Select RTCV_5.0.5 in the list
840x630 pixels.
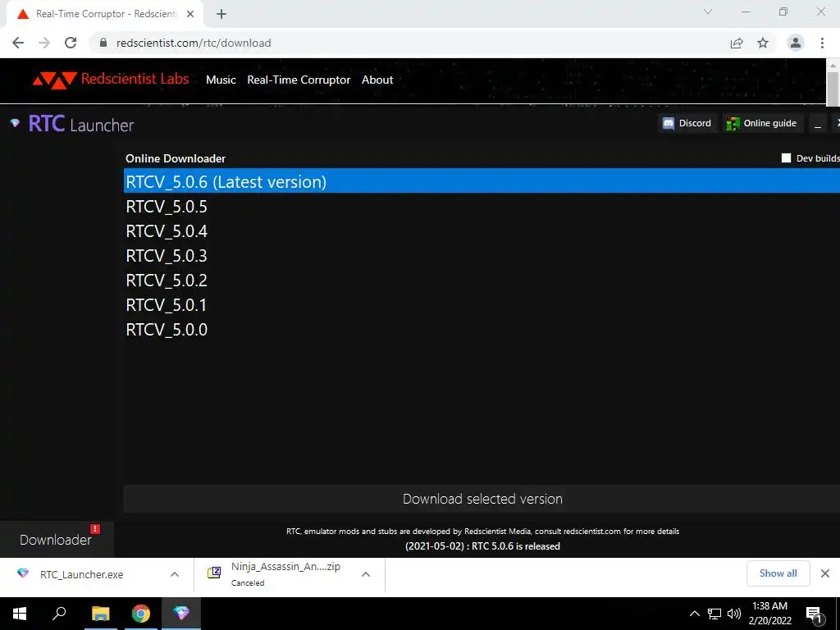[482, 206]
